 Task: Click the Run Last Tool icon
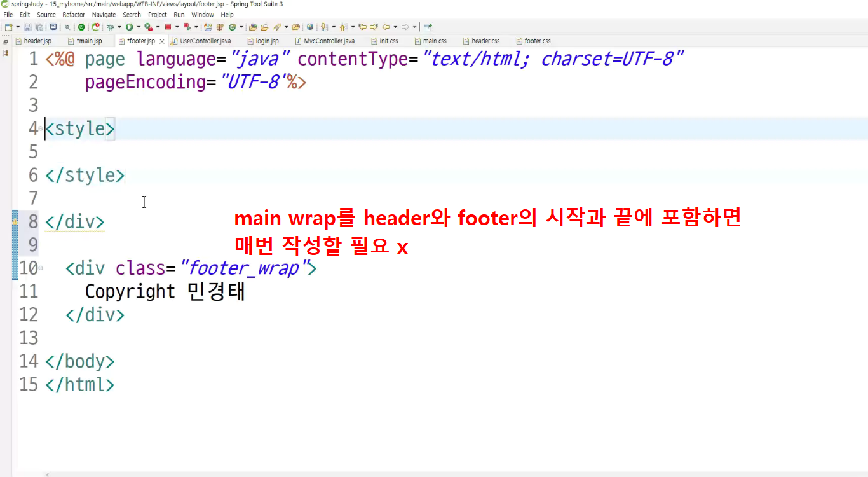pyautogui.click(x=148, y=27)
